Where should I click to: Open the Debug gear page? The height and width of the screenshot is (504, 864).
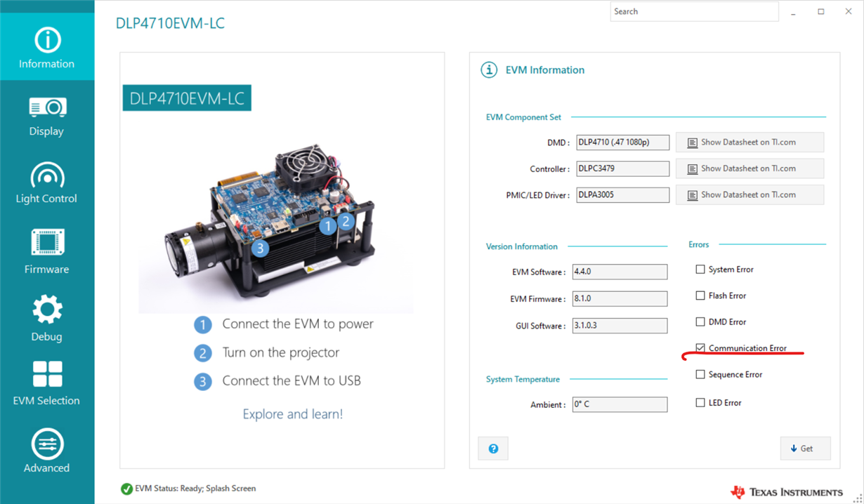tap(47, 319)
